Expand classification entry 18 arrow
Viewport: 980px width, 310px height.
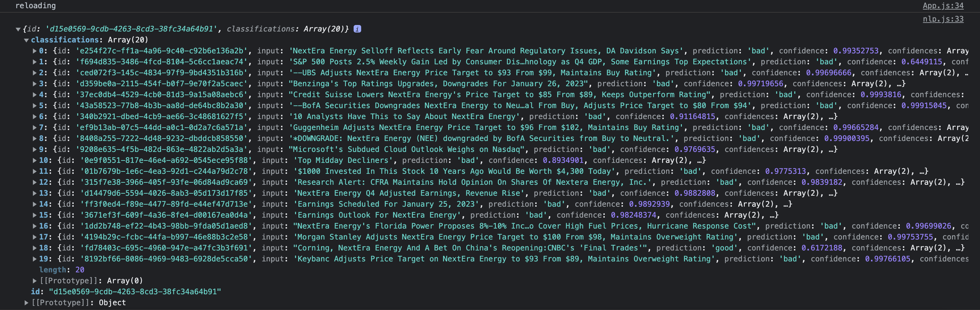click(x=35, y=248)
